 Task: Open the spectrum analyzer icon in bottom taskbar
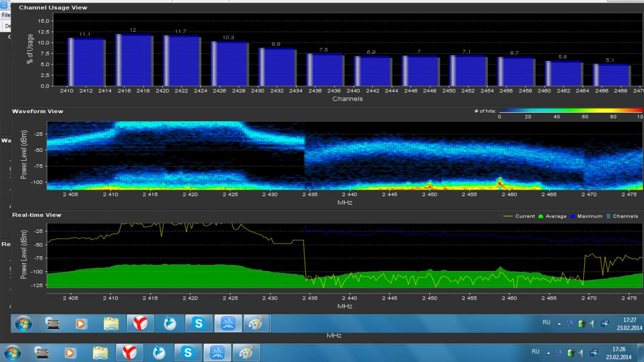[x=217, y=352]
